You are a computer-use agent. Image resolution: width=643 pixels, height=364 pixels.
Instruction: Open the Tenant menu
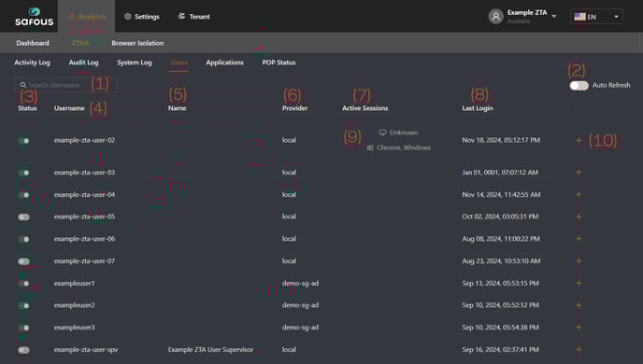(x=194, y=17)
